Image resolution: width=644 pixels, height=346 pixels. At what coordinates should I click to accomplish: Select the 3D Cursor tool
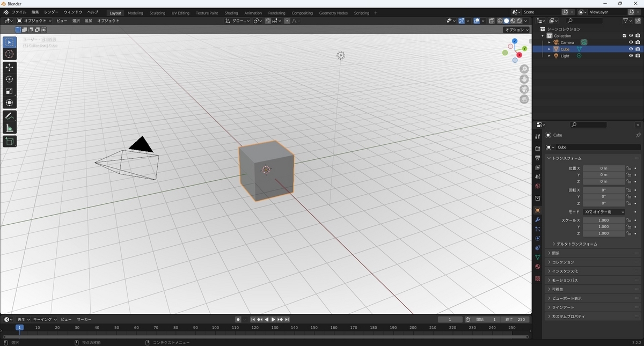[x=10, y=54]
